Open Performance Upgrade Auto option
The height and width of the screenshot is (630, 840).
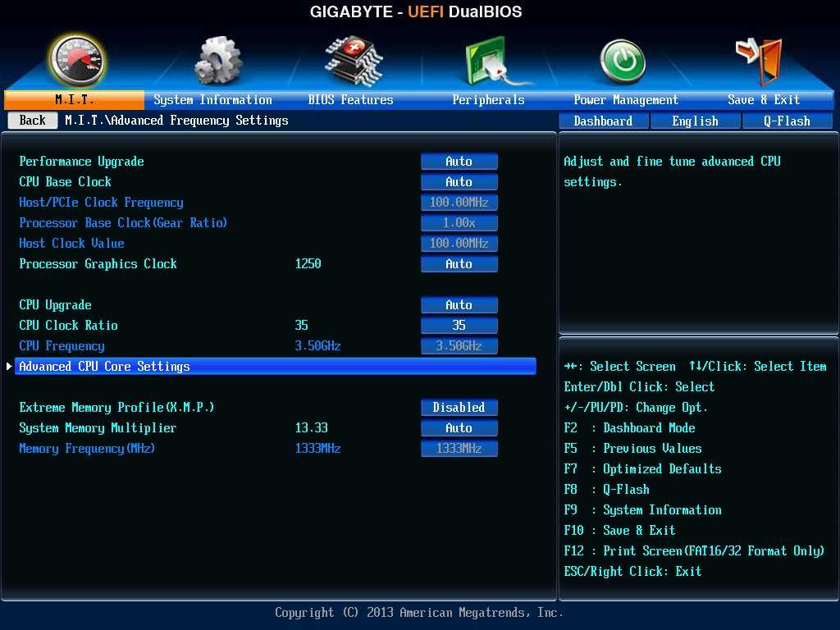(x=459, y=162)
